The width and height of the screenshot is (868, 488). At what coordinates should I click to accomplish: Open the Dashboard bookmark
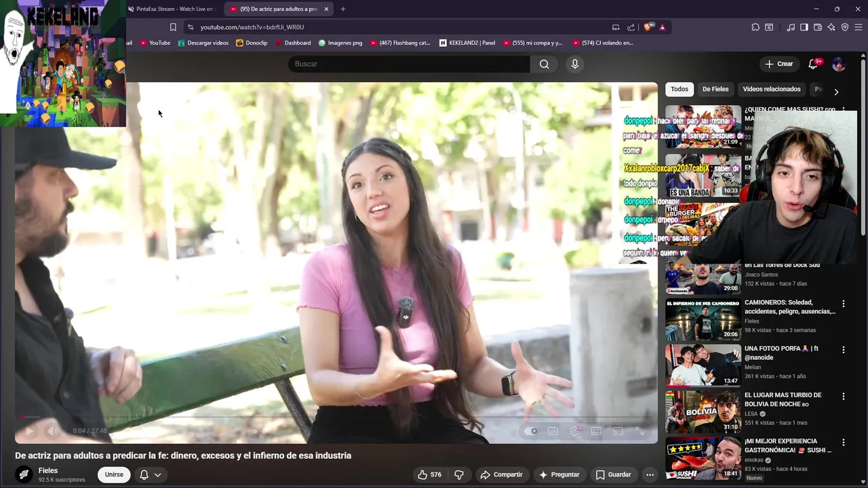pyautogui.click(x=293, y=43)
